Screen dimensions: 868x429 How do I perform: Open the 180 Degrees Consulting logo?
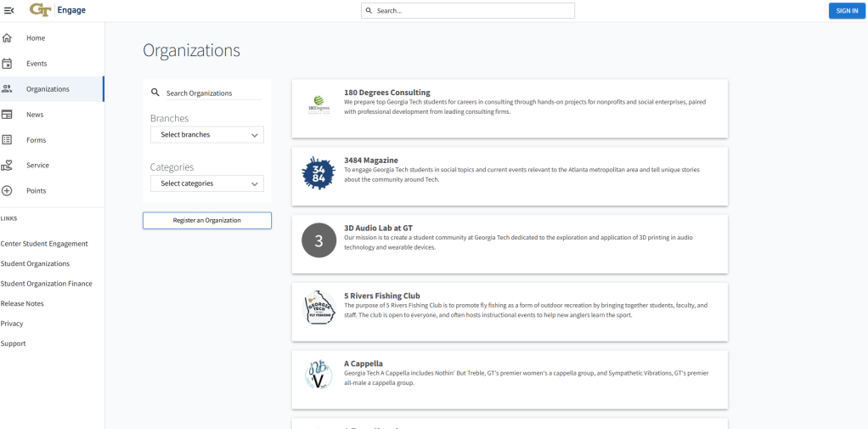(318, 104)
